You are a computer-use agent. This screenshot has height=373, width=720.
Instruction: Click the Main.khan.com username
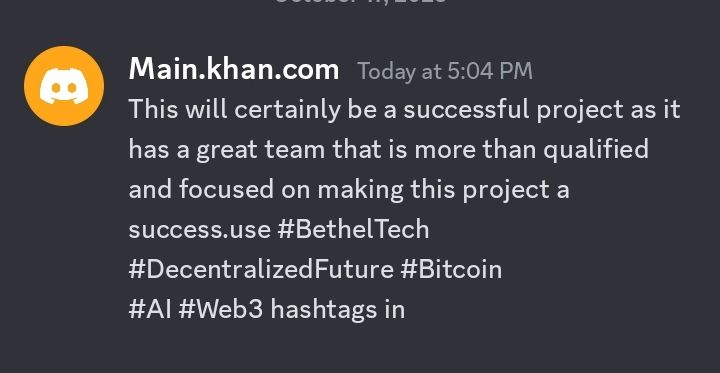[x=234, y=70]
